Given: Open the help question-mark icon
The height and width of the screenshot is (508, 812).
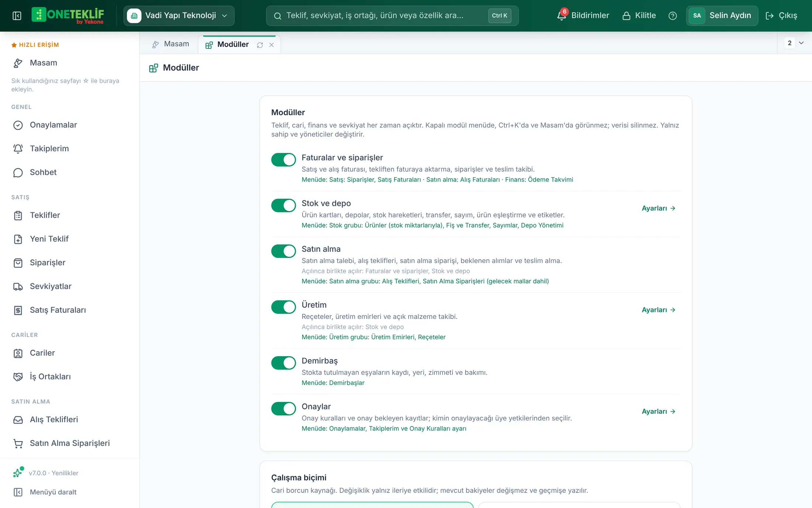Looking at the screenshot, I should (x=672, y=16).
